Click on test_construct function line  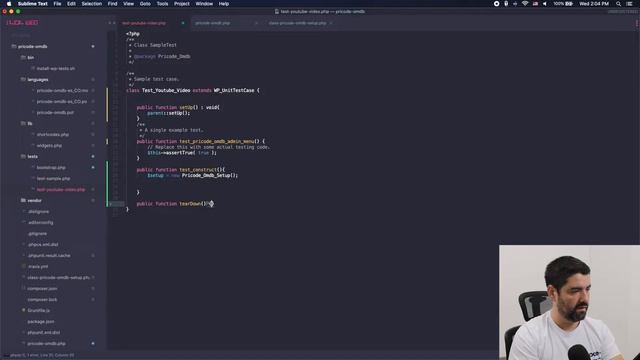click(181, 170)
